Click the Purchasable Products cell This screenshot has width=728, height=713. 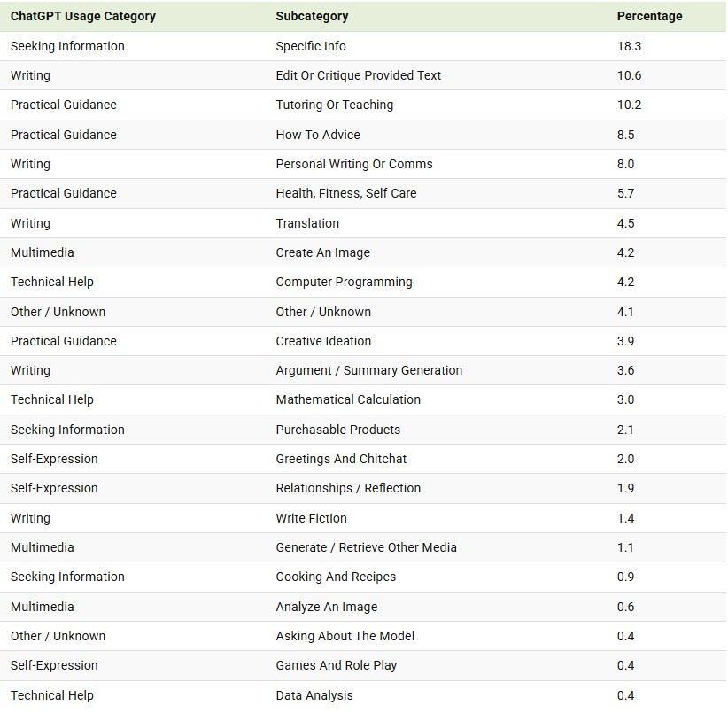337,430
